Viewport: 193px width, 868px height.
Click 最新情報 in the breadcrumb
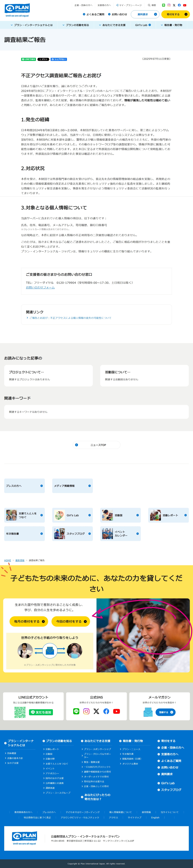(20, 560)
